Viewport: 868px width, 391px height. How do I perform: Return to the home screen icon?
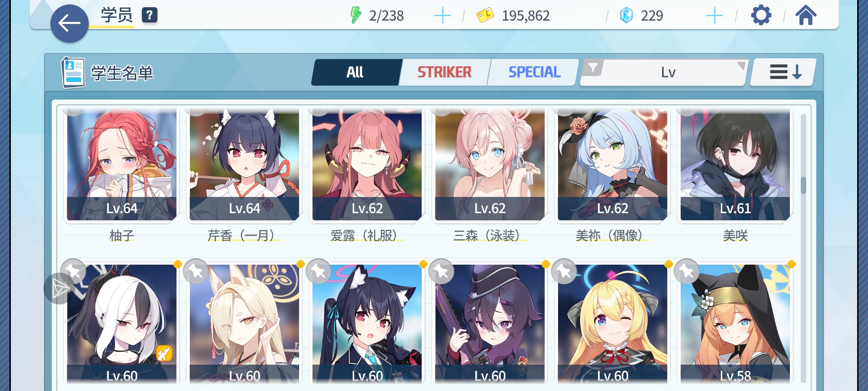(x=806, y=16)
